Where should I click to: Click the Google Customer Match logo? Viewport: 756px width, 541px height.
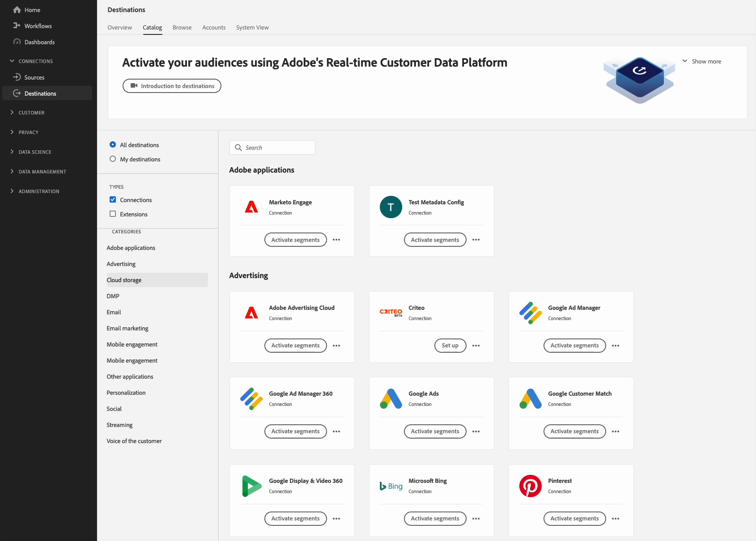(x=530, y=398)
